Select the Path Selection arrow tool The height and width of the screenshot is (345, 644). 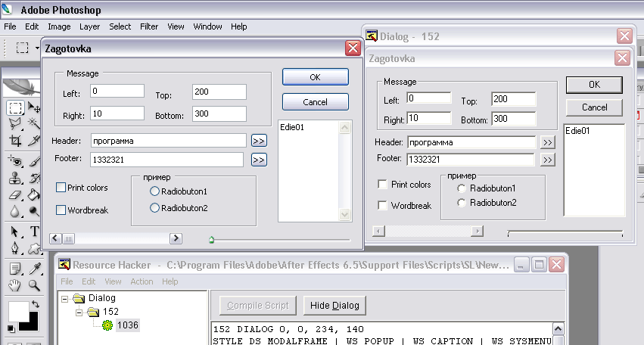15,232
